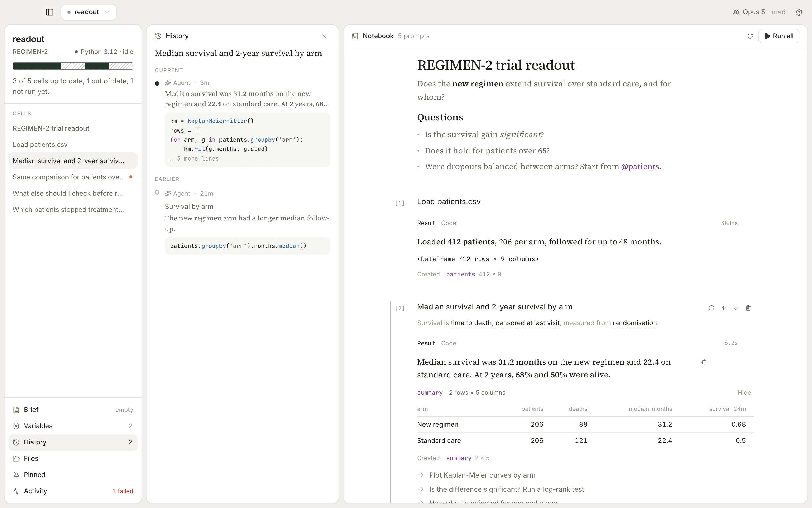This screenshot has width=812, height=508.
Task: Click the Brief document icon
Action: 16,410
